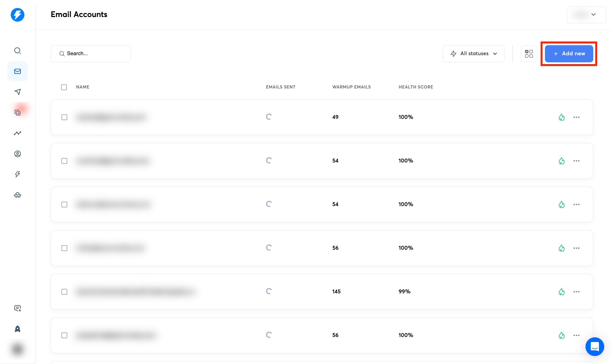Open the UFO icon in sidebar

[x=17, y=195]
